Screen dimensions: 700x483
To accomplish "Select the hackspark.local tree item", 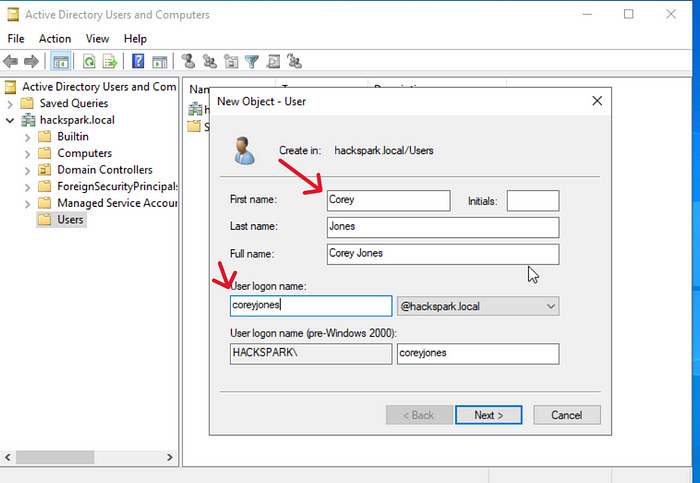I will 77,120.
